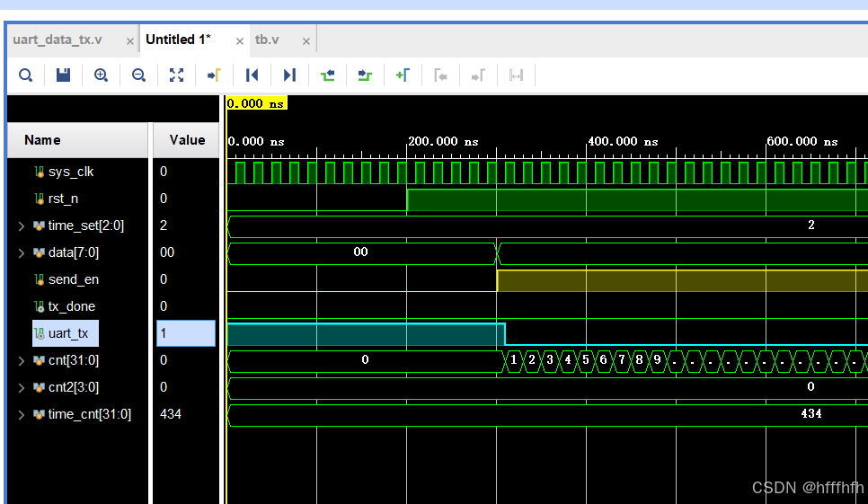Zoom out of the waveform
Image resolution: width=868 pixels, height=504 pixels.
click(138, 75)
